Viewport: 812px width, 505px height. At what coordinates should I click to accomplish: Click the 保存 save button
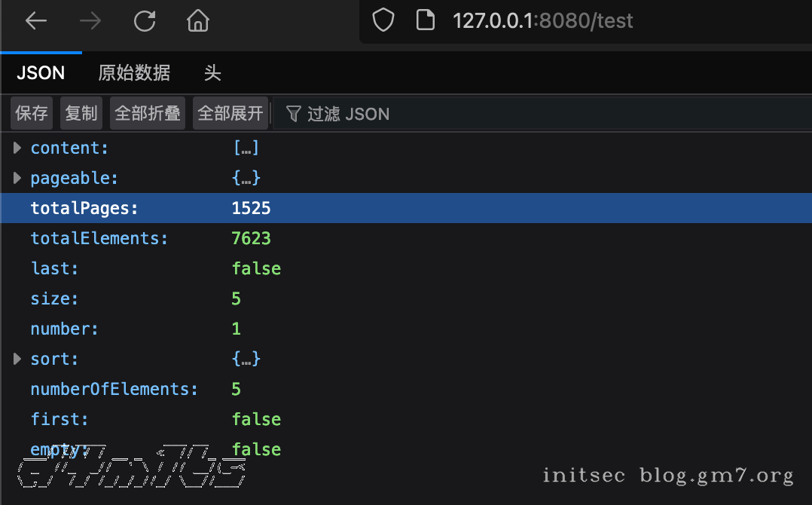click(30, 113)
